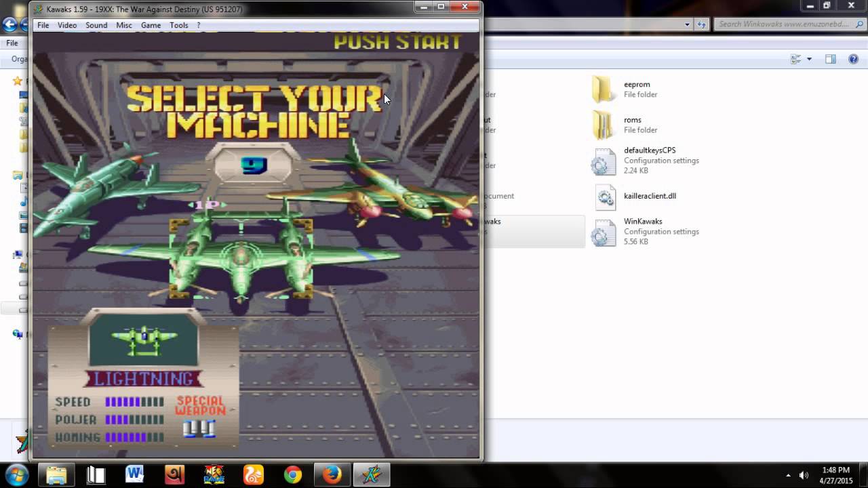Click the countdown timer digit display
The height and width of the screenshot is (488, 868).
pos(254,165)
